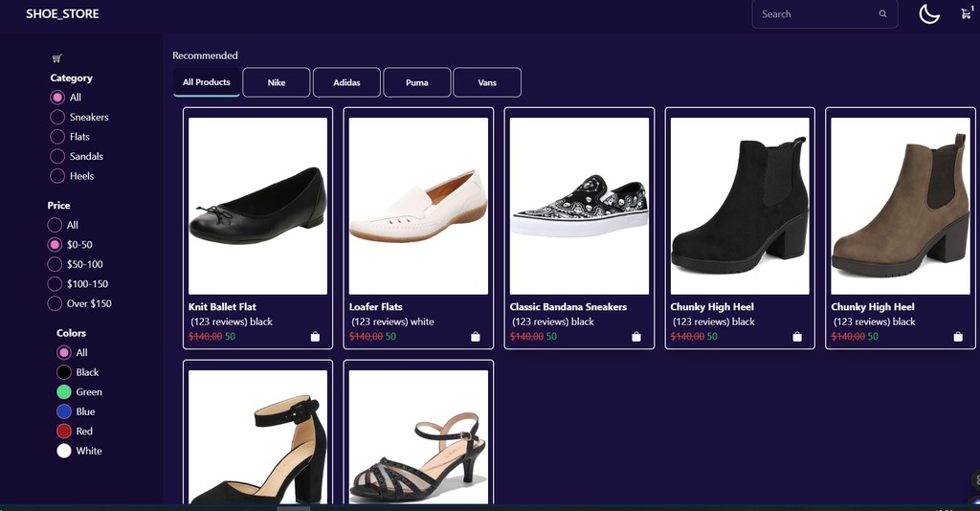Add the Knit Ballet Flat to the bag
The height and width of the screenshot is (511, 980).
point(315,337)
